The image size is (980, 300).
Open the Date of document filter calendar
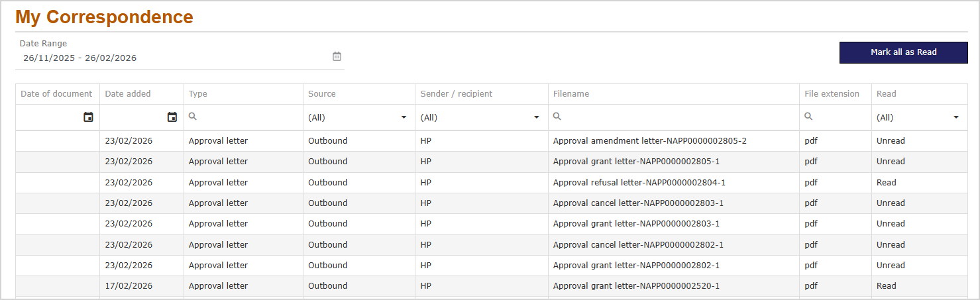[x=88, y=117]
